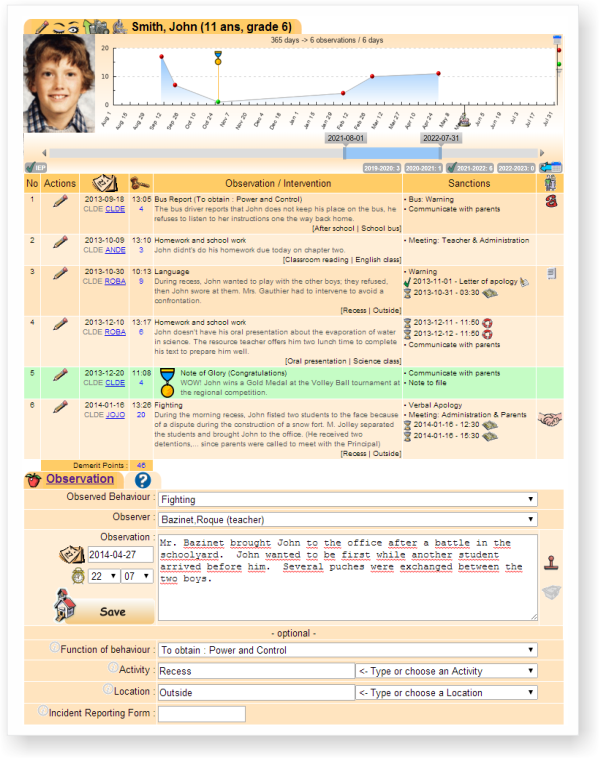Click the edit pencil for observation 6

pyautogui.click(x=60, y=409)
